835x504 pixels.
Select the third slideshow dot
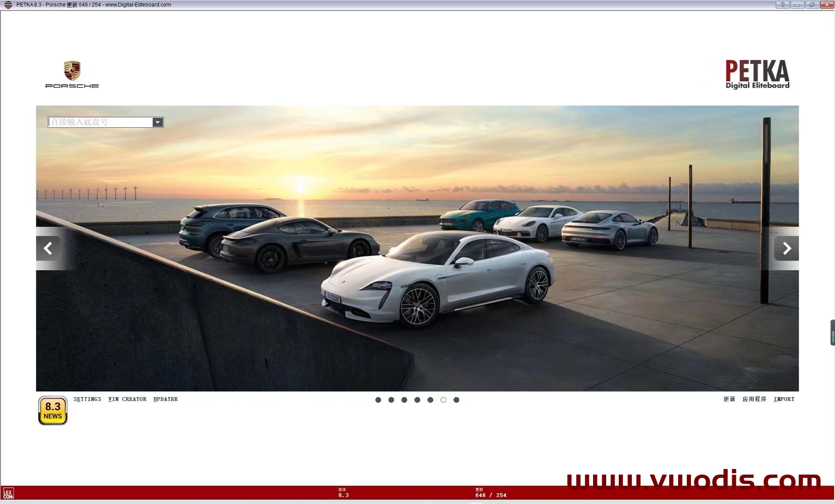click(x=404, y=400)
